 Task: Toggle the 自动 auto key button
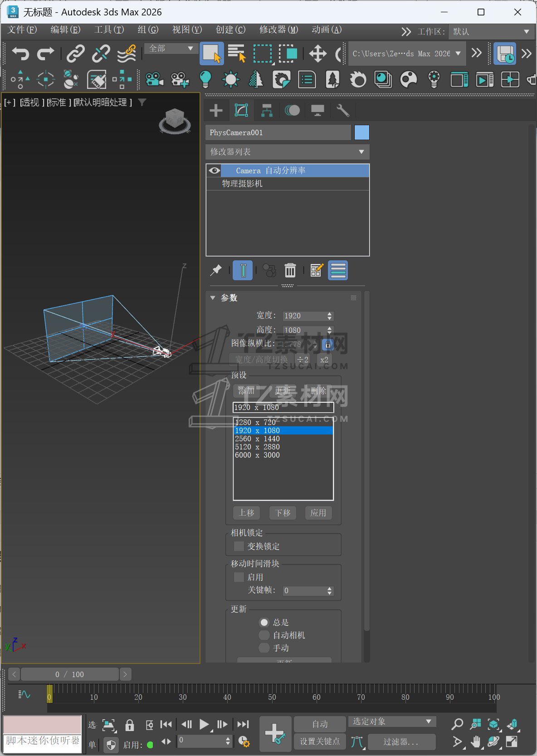click(x=320, y=724)
